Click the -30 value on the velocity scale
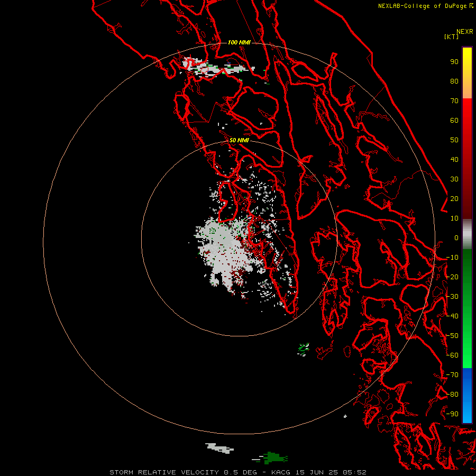This screenshot has height=476, width=476. pos(452,297)
